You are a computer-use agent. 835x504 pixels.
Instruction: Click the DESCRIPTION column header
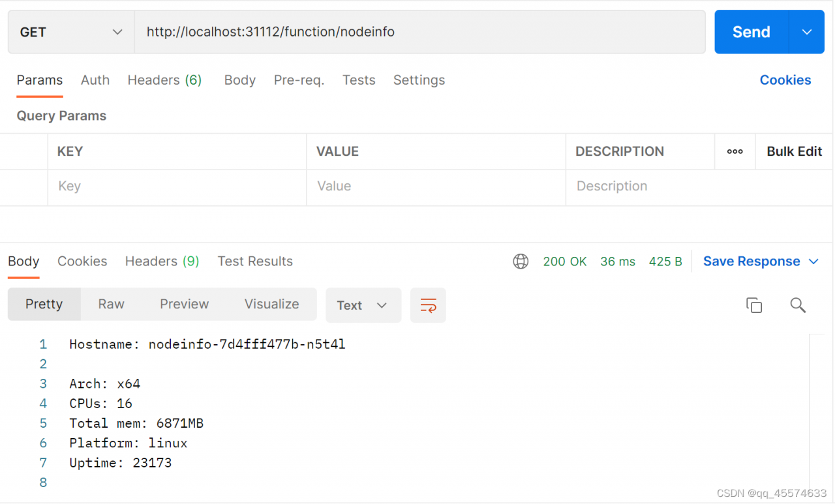click(620, 151)
